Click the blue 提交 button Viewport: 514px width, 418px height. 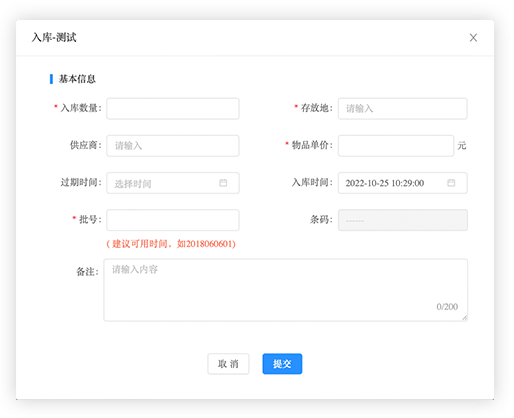tap(282, 364)
